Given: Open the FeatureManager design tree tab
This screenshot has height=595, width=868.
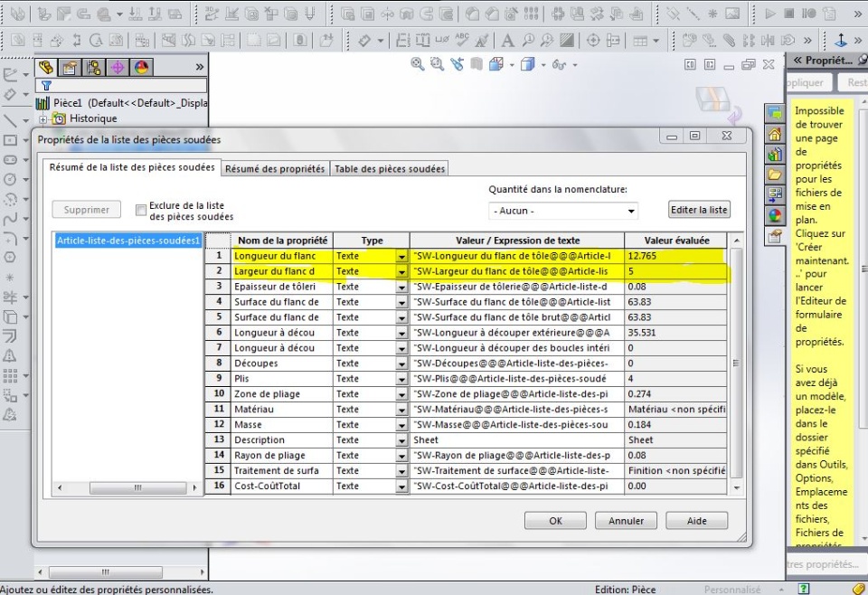Looking at the screenshot, I should [46, 68].
